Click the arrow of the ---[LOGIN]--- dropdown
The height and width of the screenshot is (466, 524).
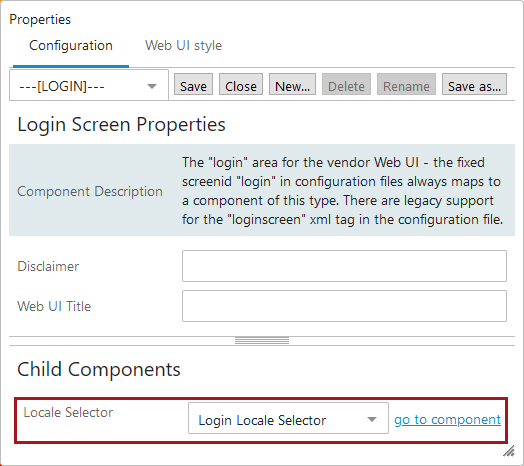click(152, 86)
